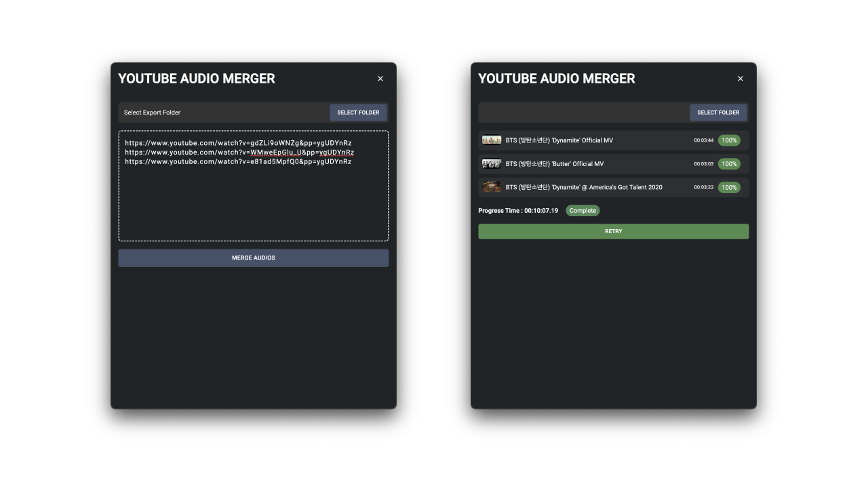
Task: Click the Merge Audios button
Action: click(254, 258)
